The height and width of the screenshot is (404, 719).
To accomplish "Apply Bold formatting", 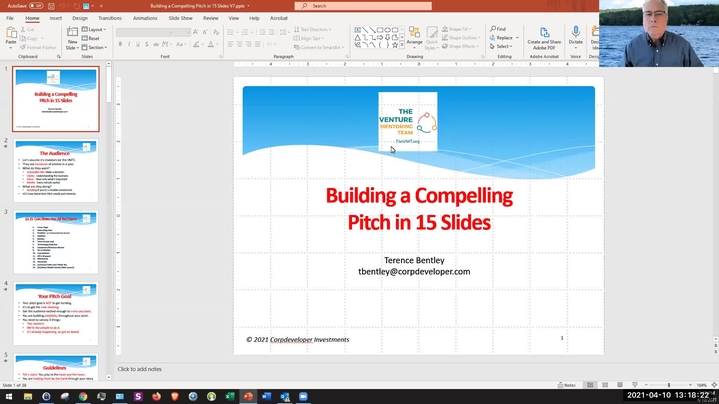I will 120,44.
